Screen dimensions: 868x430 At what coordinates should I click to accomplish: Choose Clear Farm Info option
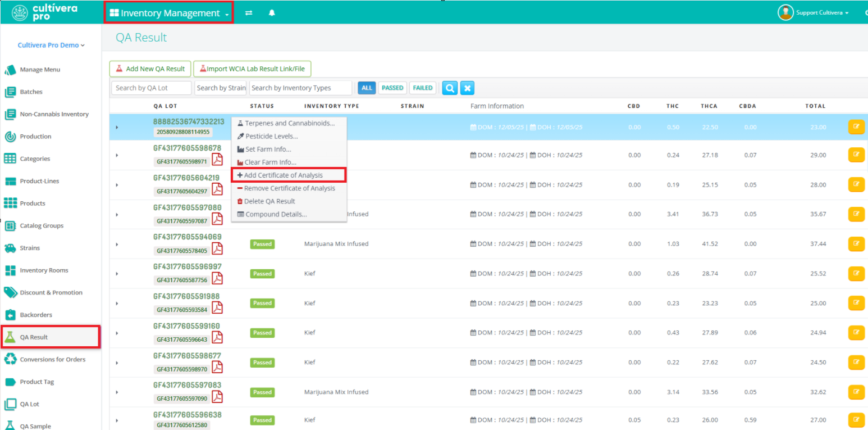point(289,162)
